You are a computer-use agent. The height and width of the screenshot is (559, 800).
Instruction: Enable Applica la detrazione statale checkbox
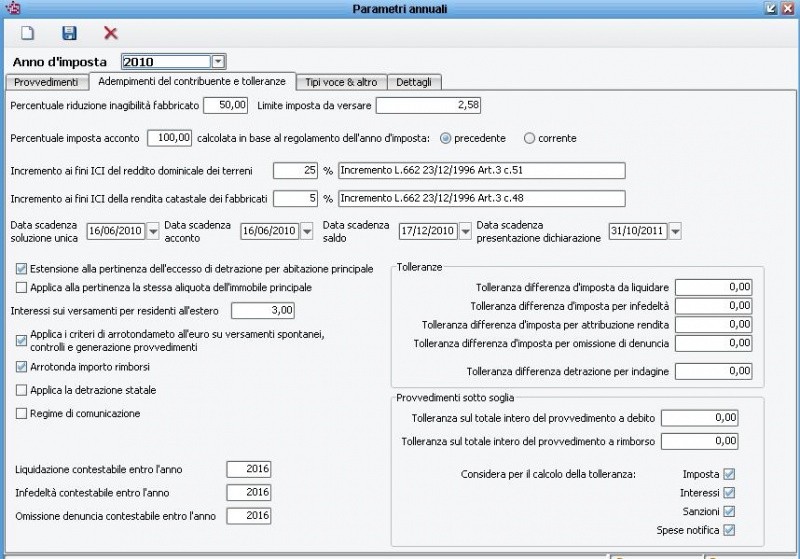(x=21, y=390)
